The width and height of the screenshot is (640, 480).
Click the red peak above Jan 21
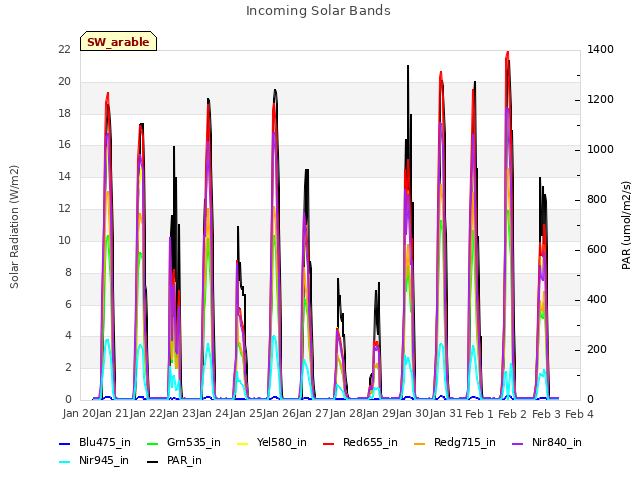[108, 94]
